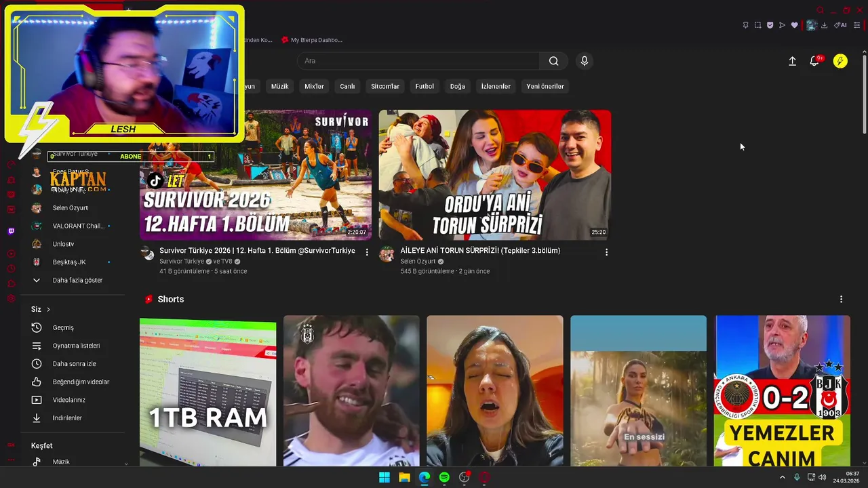
Task: Open Survivor Türkiye channel link under video
Action: point(182,262)
